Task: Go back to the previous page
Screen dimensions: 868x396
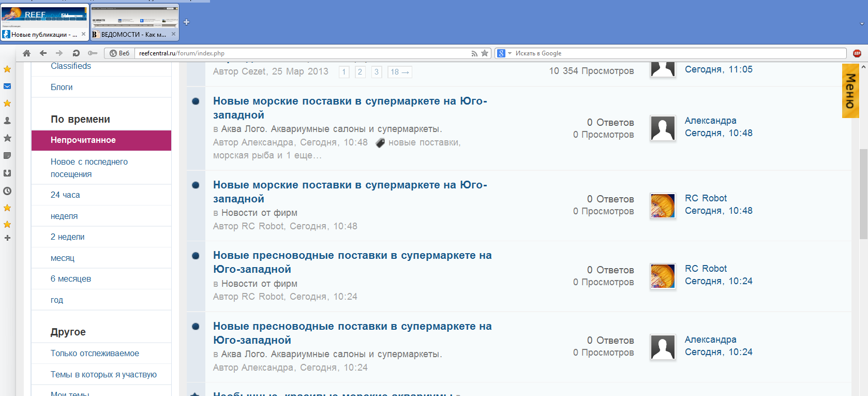Action: pyautogui.click(x=43, y=53)
